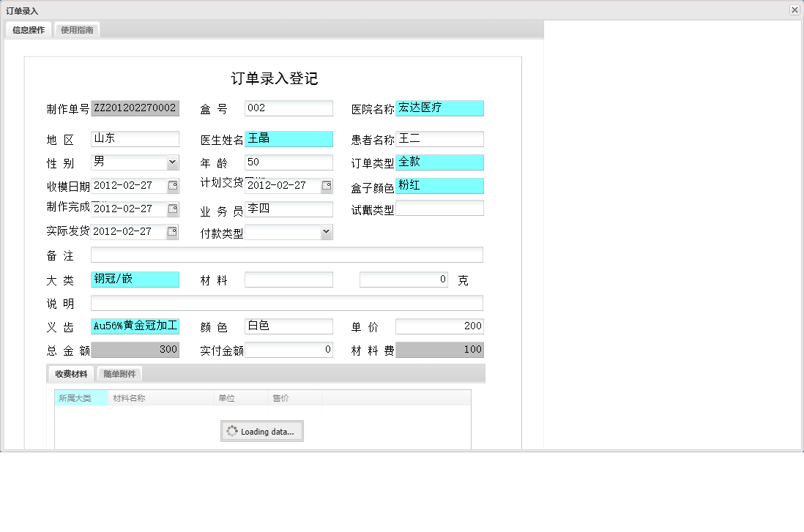Open the 付款类型 payment type dropdown
This screenshot has height=532, width=804.
click(x=325, y=231)
